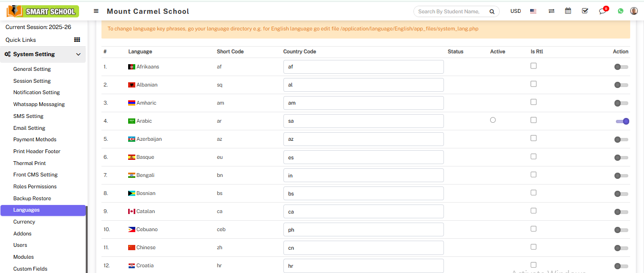Viewport: 644px width, 273px height.
Task: Open the Currency settings link
Action: click(24, 222)
